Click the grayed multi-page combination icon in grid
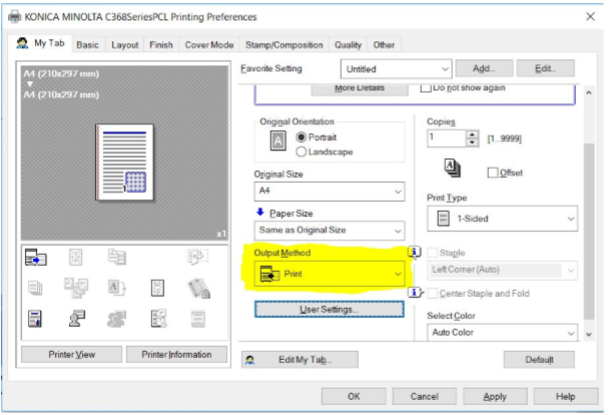This screenshot has width=612, height=415. tap(75, 257)
